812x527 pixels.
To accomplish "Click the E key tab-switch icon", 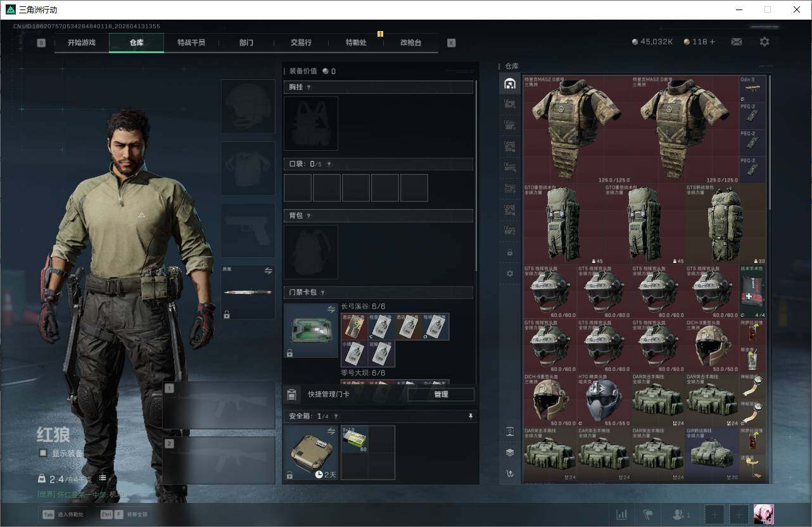I will 451,43.
